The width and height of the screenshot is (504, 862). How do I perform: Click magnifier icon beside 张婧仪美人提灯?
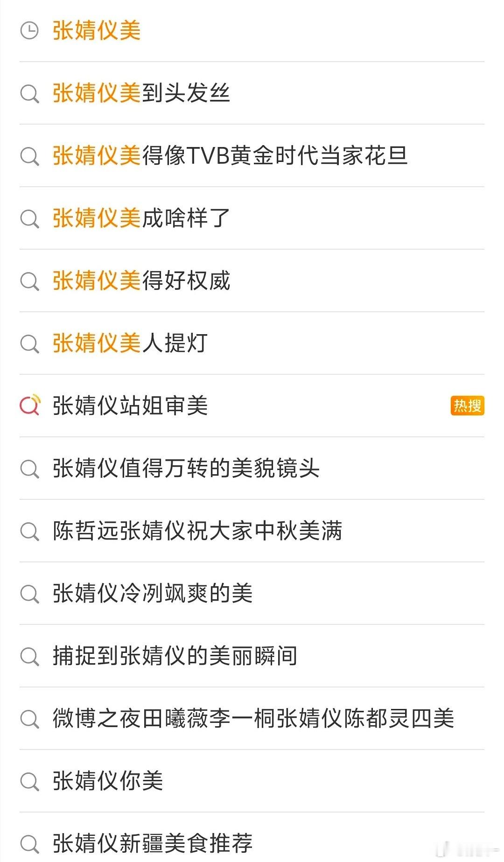coord(29,343)
